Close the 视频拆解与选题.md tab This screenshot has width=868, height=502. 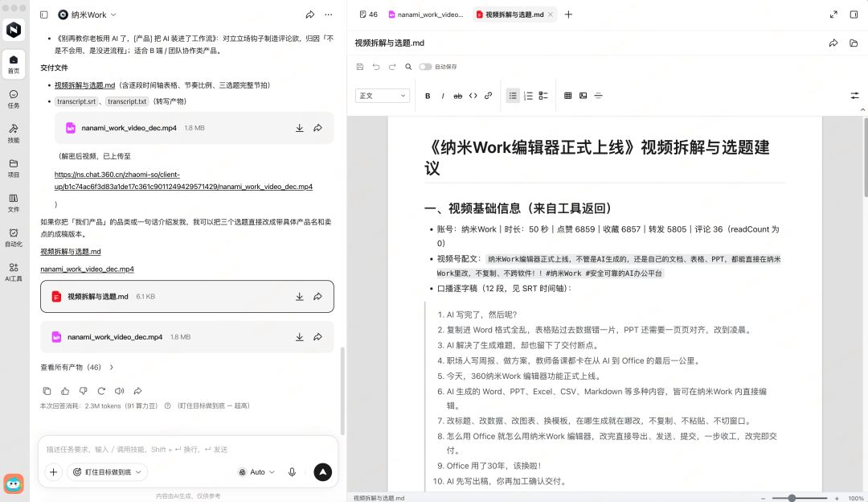click(x=551, y=14)
